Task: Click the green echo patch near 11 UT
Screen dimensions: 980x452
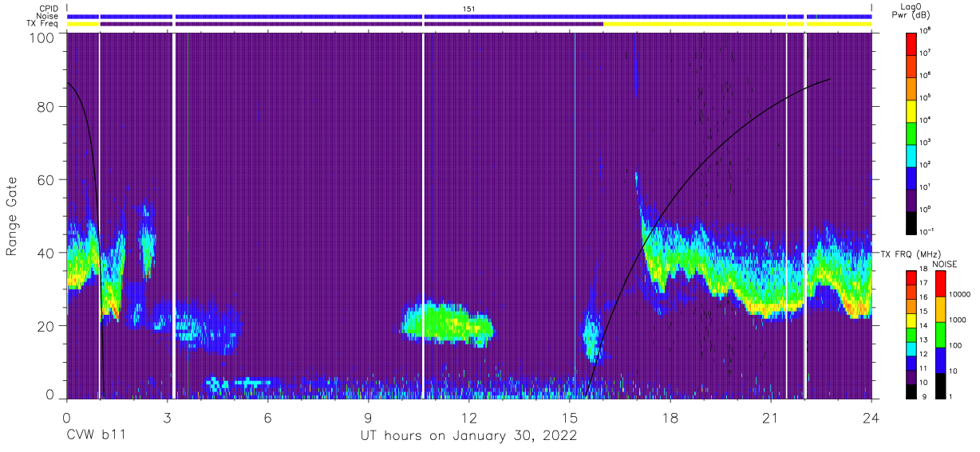Action: [x=447, y=324]
